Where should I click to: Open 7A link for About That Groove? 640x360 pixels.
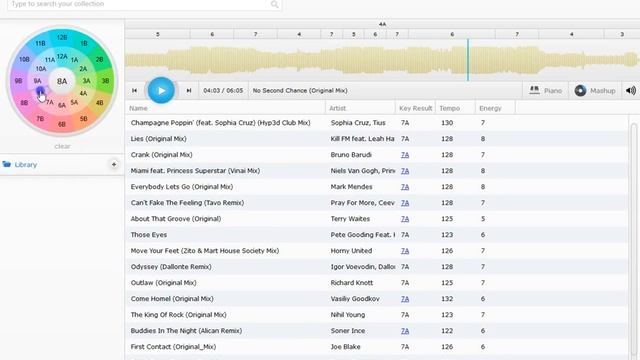[405, 219]
